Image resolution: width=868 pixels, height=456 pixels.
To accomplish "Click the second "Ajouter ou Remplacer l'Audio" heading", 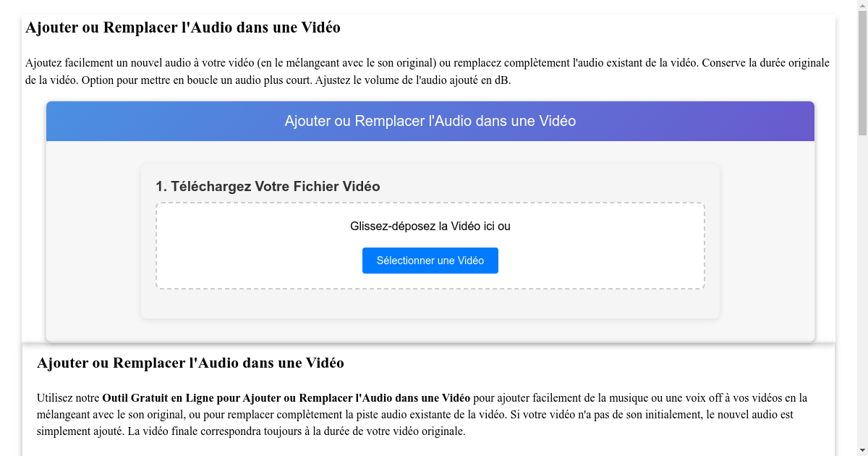I will 191,363.
